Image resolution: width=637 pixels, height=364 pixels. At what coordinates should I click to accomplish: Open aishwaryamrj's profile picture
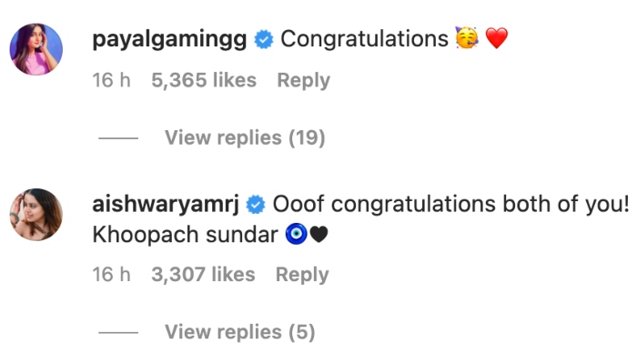point(36,214)
